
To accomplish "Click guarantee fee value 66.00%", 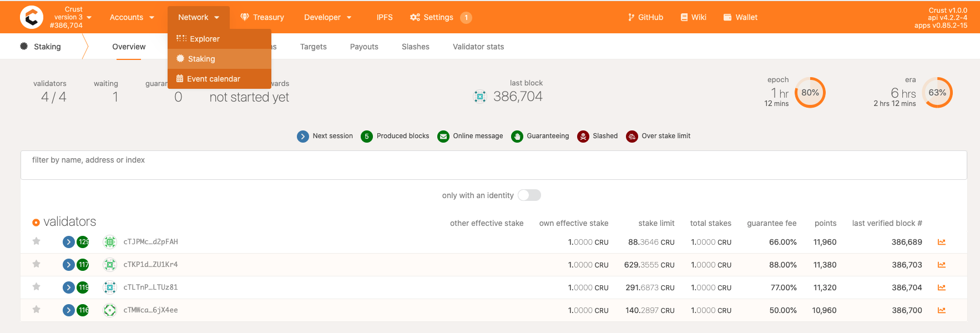I will click(x=782, y=242).
